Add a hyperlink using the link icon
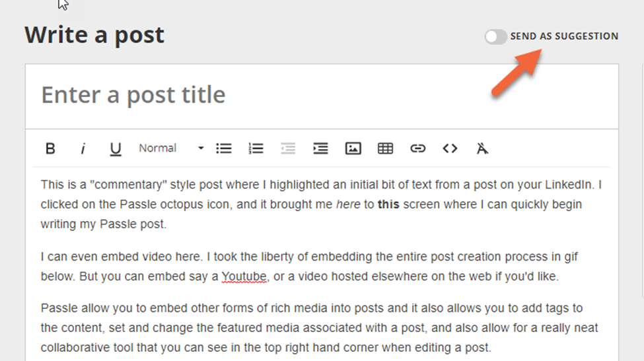644x361 pixels. point(417,148)
